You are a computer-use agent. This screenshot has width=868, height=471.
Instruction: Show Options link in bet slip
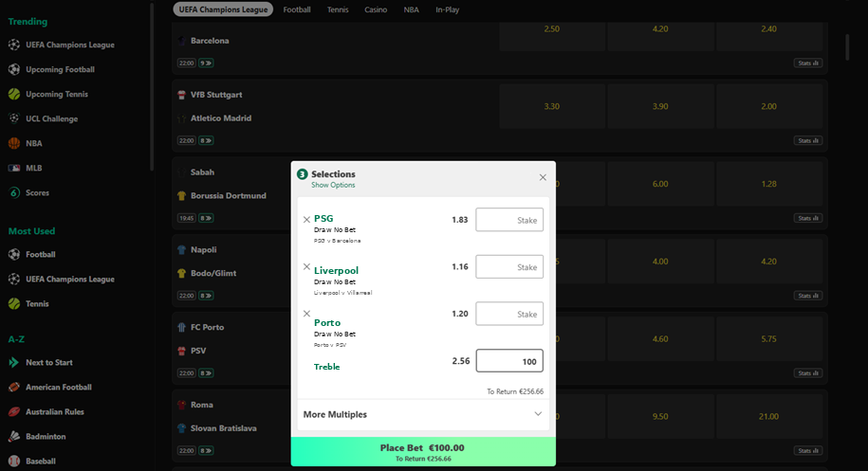click(333, 185)
